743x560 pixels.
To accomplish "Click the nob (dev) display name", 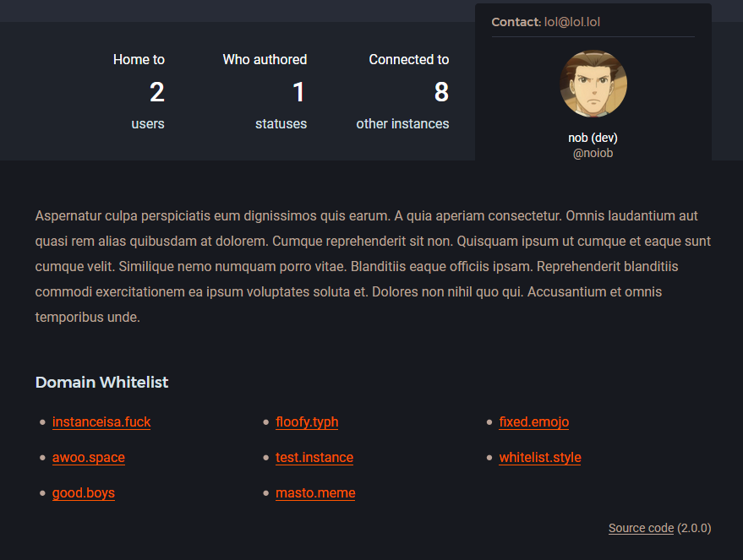I will tap(593, 138).
